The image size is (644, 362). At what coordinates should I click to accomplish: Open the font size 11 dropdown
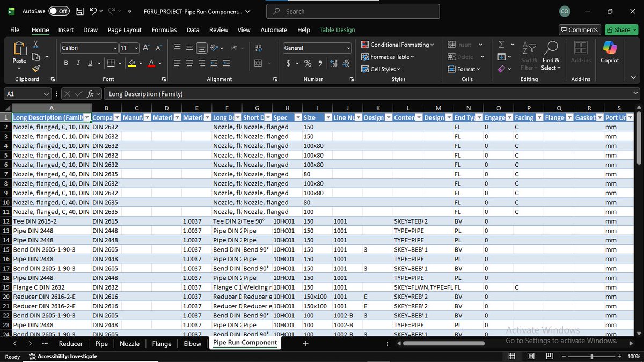pos(136,48)
